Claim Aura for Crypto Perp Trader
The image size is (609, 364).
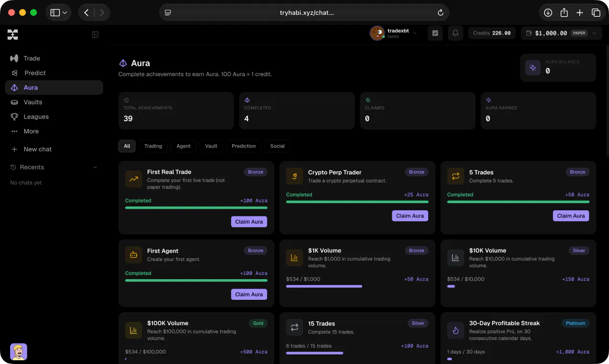410,216
